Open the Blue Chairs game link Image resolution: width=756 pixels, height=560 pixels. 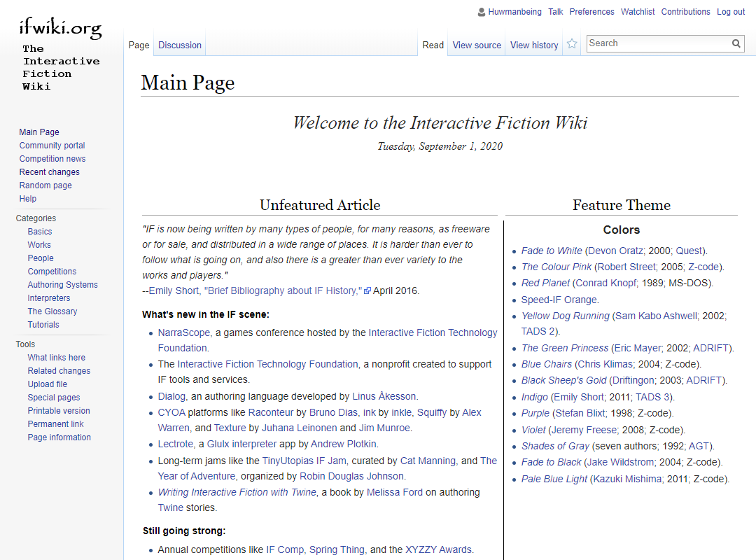pos(546,364)
